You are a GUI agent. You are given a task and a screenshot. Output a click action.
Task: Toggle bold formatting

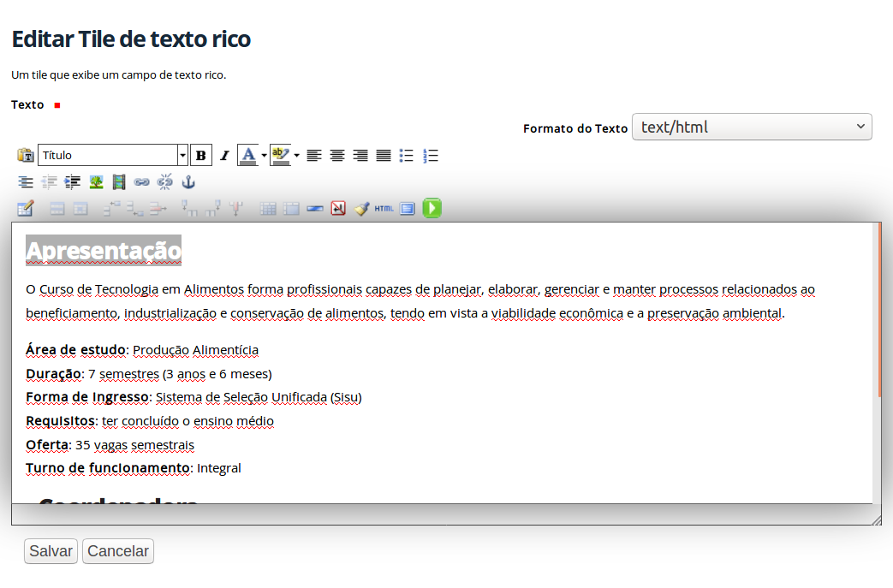coord(201,155)
